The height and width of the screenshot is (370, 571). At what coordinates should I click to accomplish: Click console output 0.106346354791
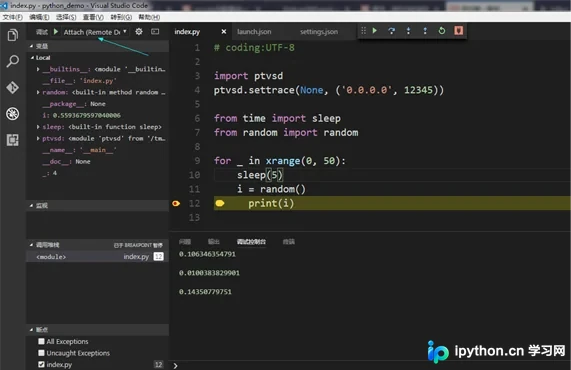pos(207,254)
